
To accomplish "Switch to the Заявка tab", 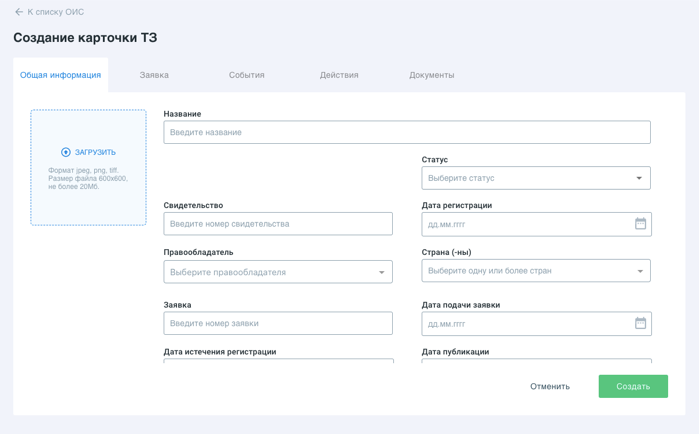I will click(x=154, y=75).
